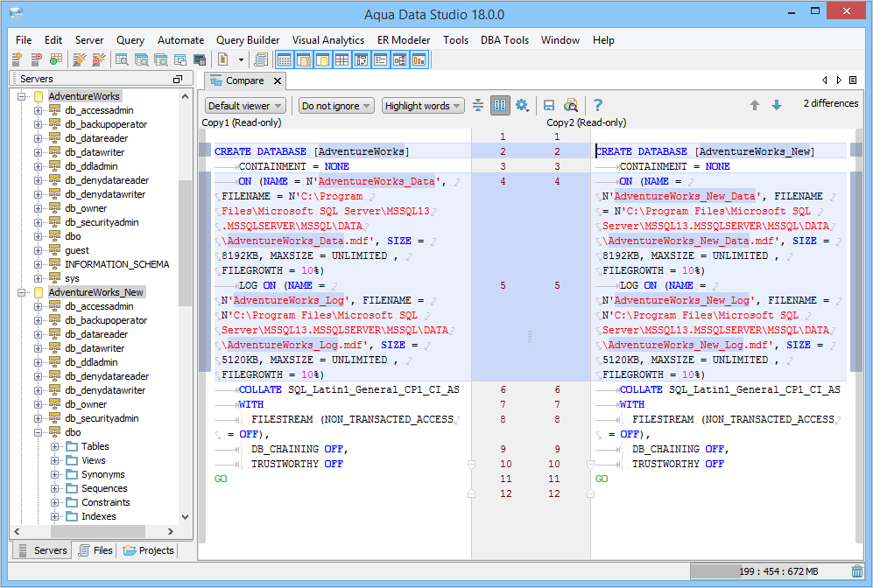The width and height of the screenshot is (873, 588).
Task: Click the save floppy disk icon
Action: click(549, 105)
